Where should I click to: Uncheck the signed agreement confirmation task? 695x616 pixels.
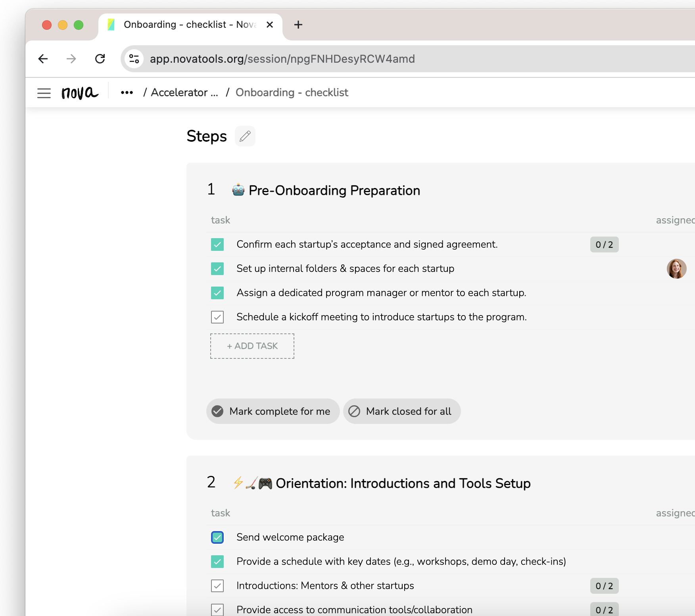(217, 244)
